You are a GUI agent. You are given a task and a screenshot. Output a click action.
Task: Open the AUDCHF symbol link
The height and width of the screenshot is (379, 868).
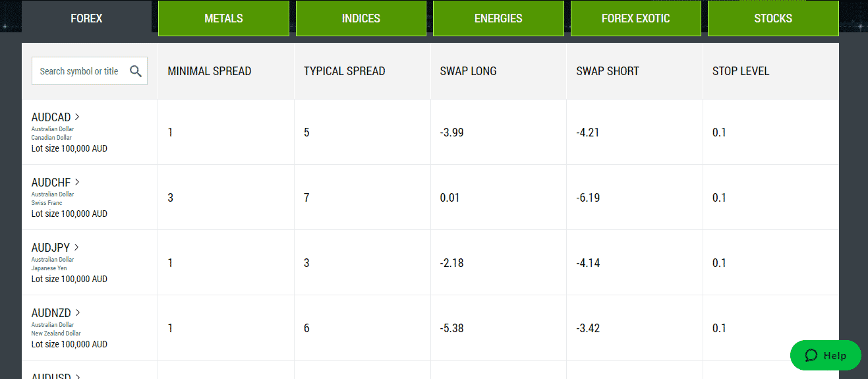click(x=51, y=183)
